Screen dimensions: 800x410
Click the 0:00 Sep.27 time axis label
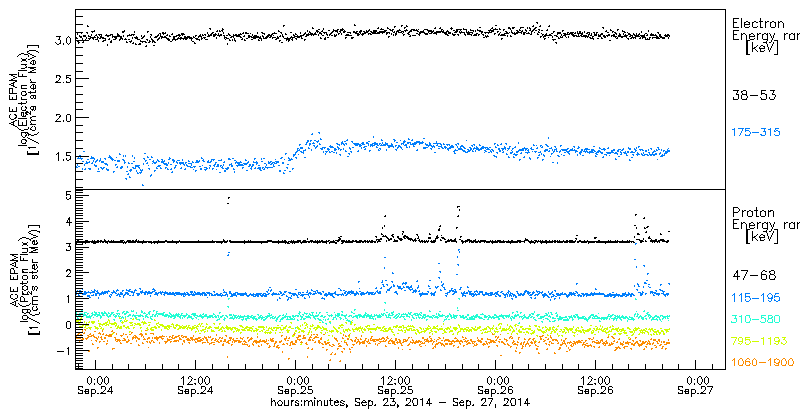(x=696, y=386)
